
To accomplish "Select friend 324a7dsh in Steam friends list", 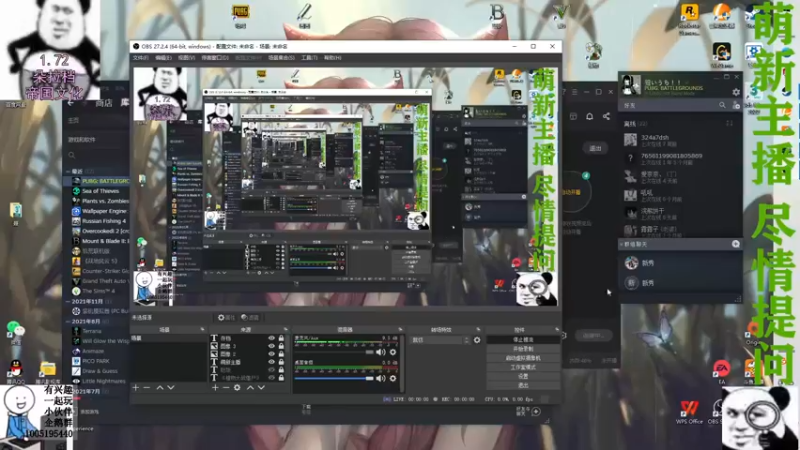I will (x=680, y=140).
